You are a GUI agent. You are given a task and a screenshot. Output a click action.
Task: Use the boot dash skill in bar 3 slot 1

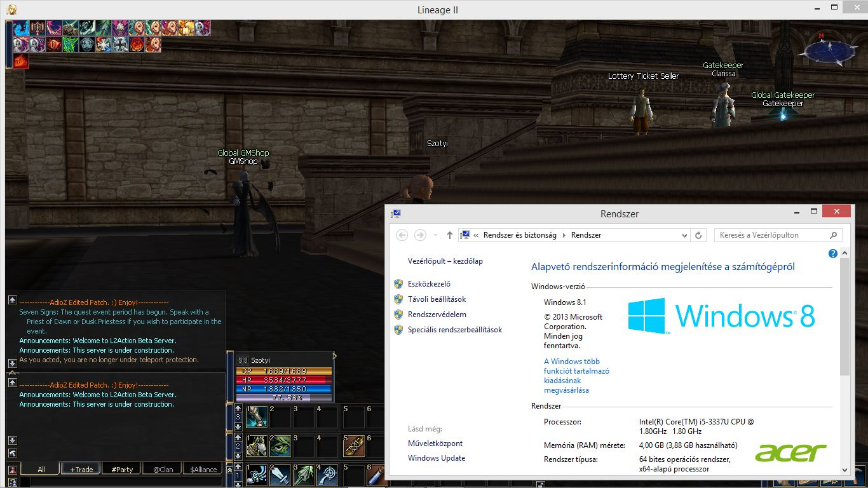pyautogui.click(x=257, y=417)
